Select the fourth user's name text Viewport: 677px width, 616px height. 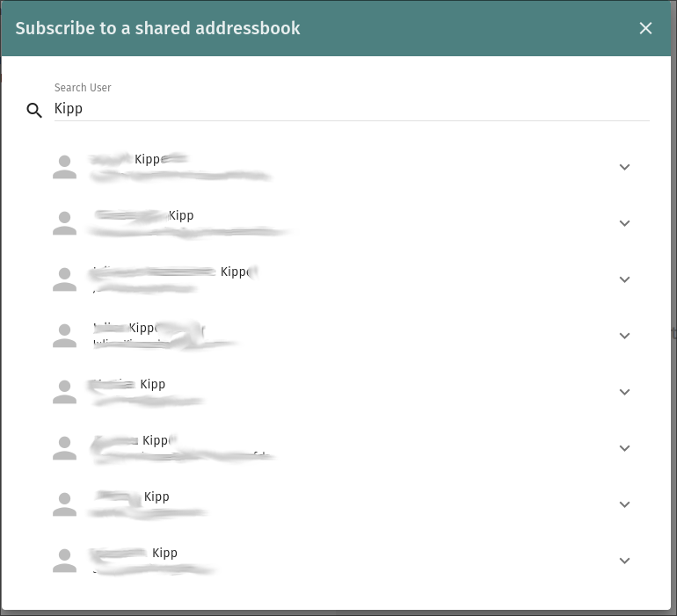pos(145,329)
